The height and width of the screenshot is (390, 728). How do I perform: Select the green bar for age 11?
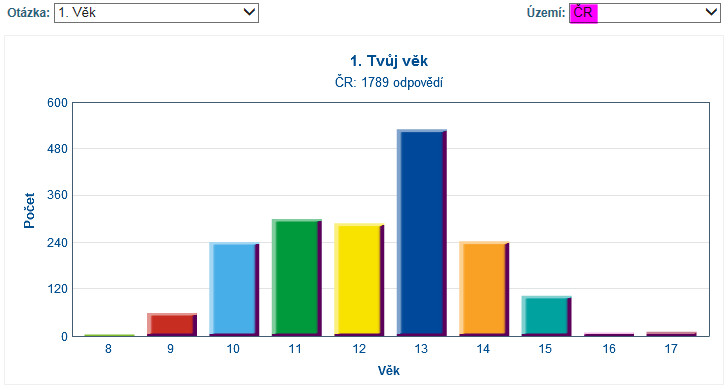click(297, 278)
